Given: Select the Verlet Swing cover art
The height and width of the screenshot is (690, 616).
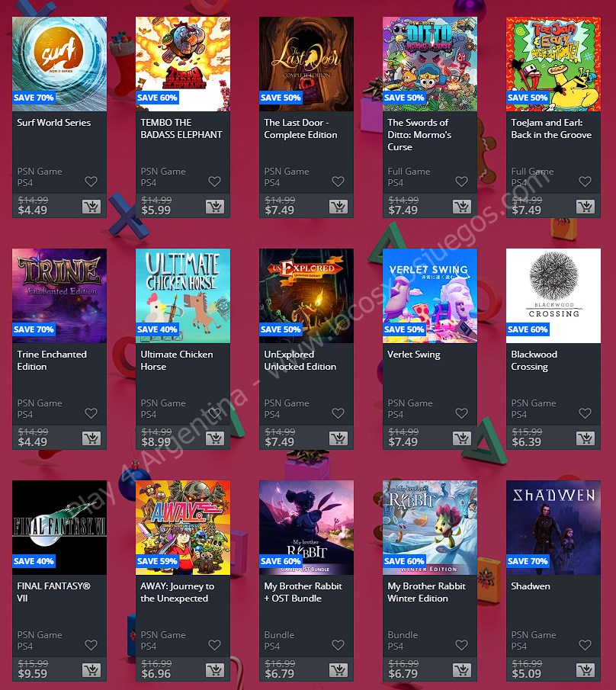Looking at the screenshot, I should [430, 296].
